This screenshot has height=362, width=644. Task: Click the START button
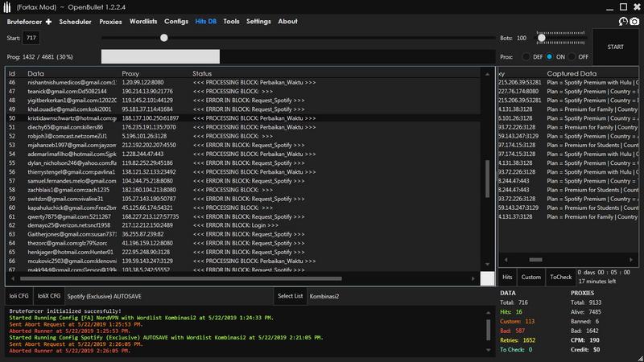pyautogui.click(x=615, y=47)
